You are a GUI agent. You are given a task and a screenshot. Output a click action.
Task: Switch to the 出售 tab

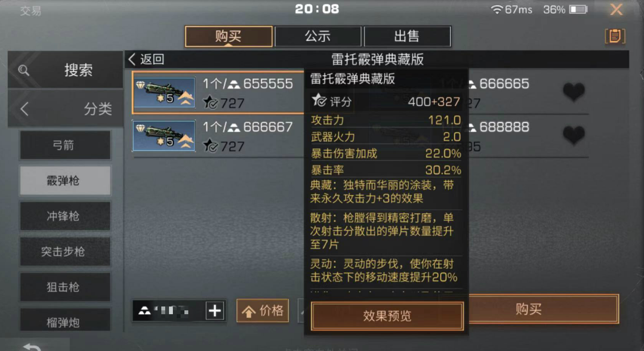tap(407, 36)
